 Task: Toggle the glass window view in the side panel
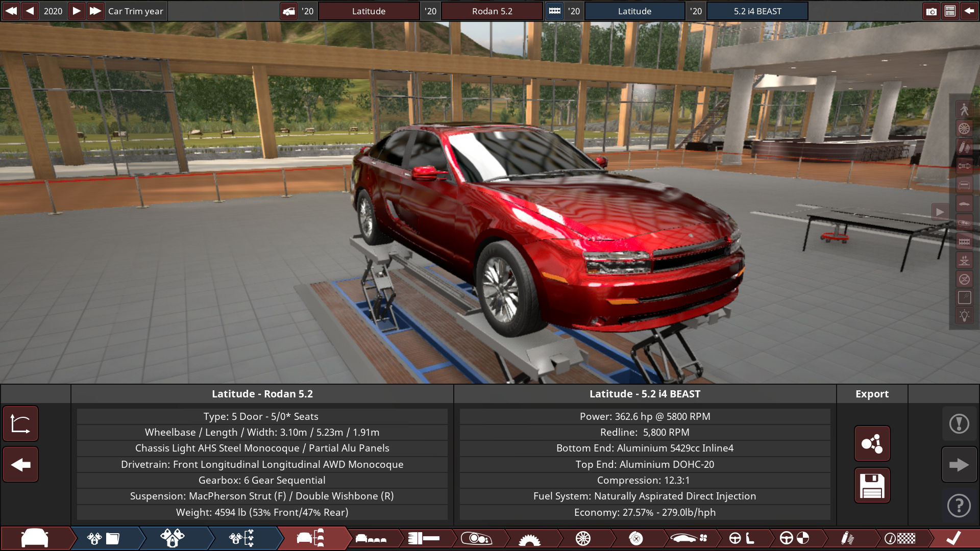[x=964, y=297]
